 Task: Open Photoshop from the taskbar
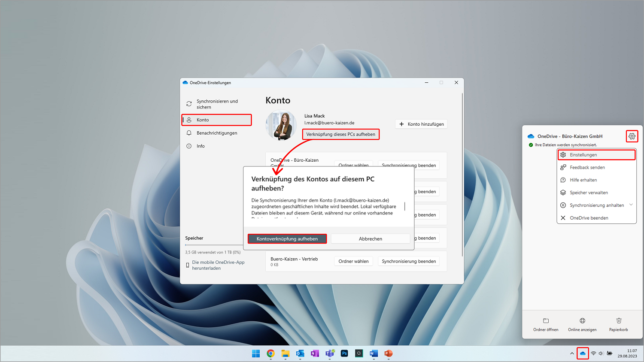[344, 353]
